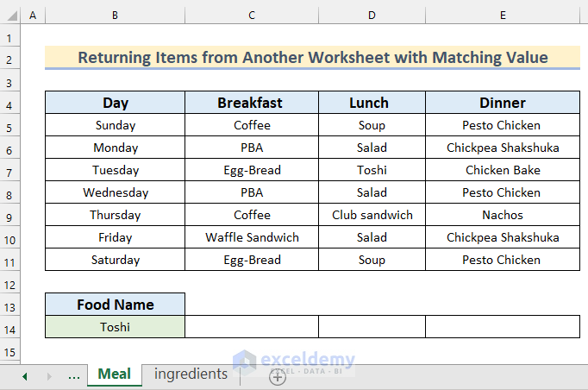Select column B header

click(x=115, y=16)
